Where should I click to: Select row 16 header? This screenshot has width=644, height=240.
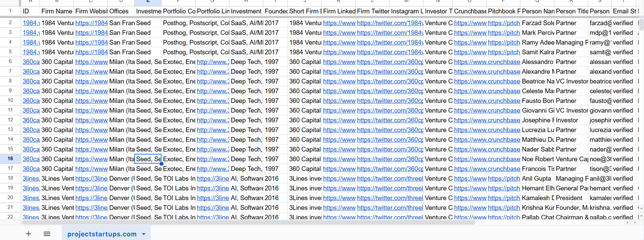(10, 159)
